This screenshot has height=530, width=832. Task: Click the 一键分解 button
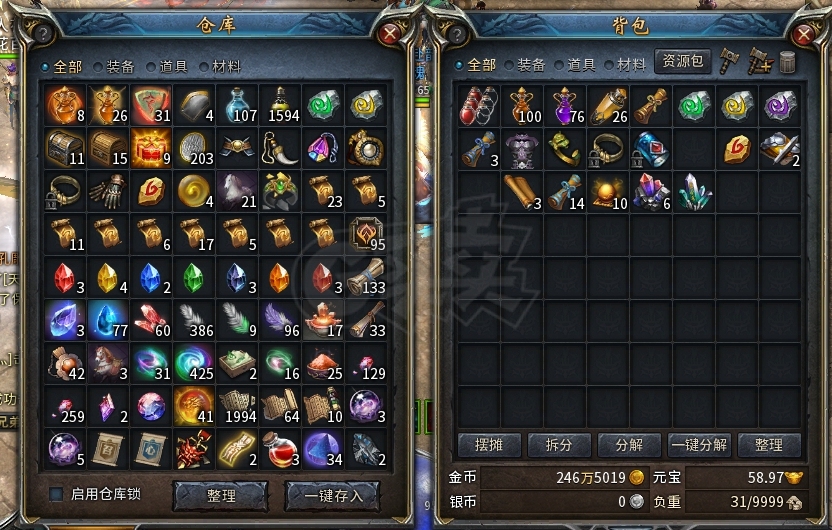[699, 445]
